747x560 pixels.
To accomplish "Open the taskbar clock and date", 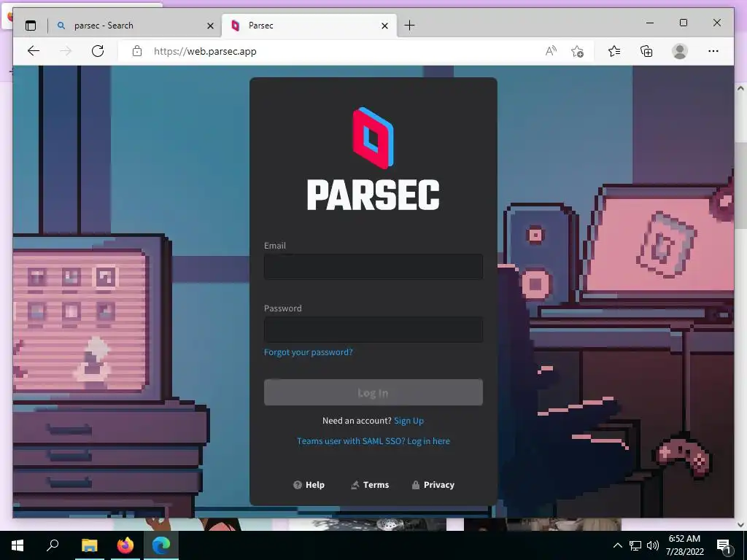I will 684,545.
